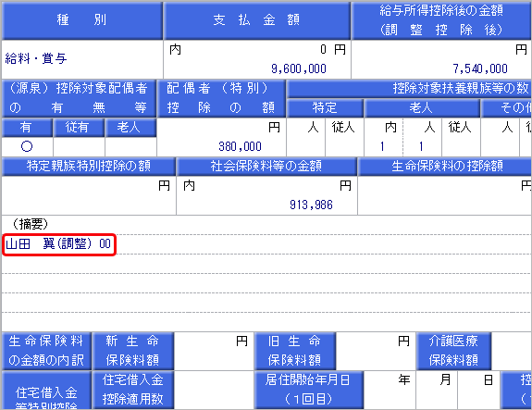The width and height of the screenshot is (532, 410).
Task: Click the 特定親族特別控除の額 header
Action: click(88, 167)
